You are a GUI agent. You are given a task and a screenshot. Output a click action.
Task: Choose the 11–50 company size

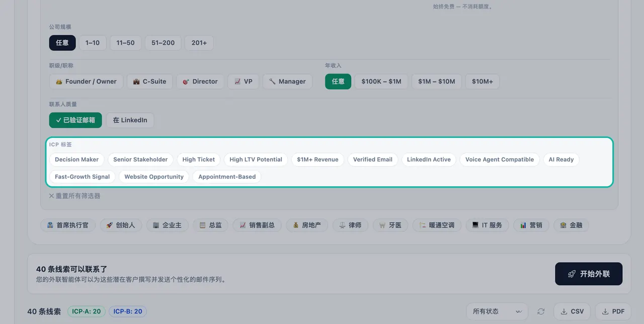[125, 43]
